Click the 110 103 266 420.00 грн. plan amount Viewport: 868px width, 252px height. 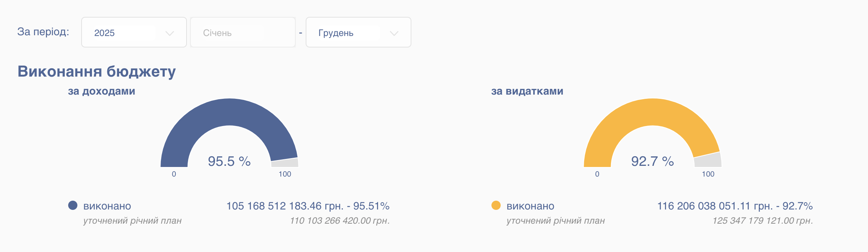339,221
